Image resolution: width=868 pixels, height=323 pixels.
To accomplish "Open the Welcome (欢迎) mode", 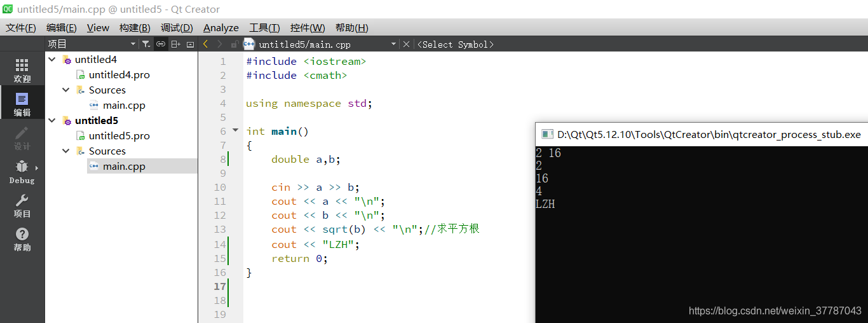I will click(x=22, y=70).
